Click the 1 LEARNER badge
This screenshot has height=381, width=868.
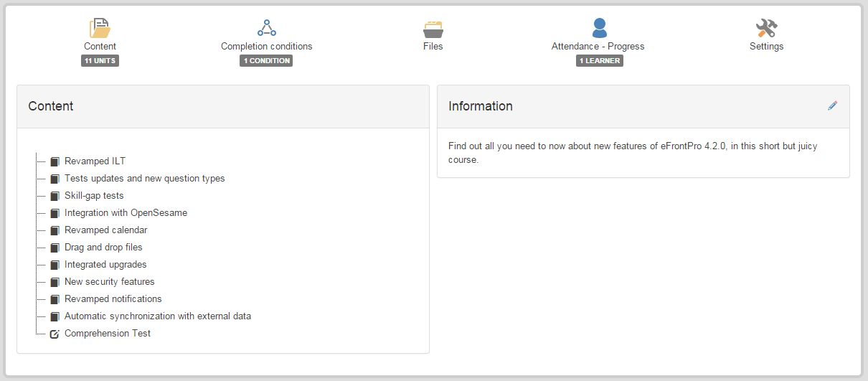coord(600,61)
